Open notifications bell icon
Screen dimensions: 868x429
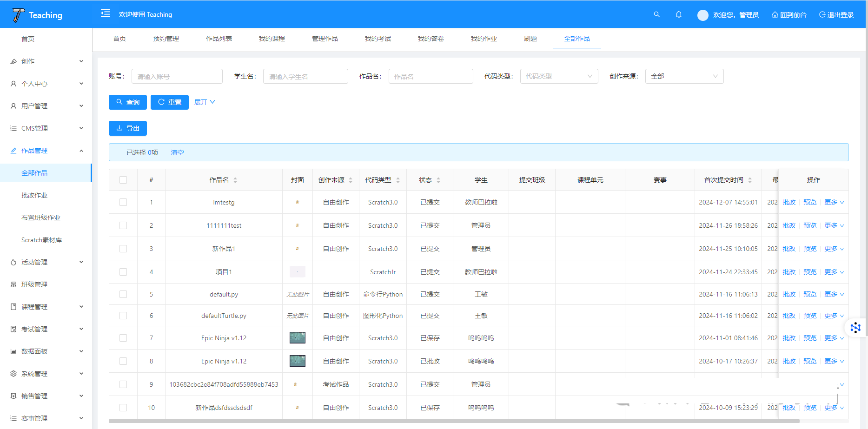click(x=678, y=14)
